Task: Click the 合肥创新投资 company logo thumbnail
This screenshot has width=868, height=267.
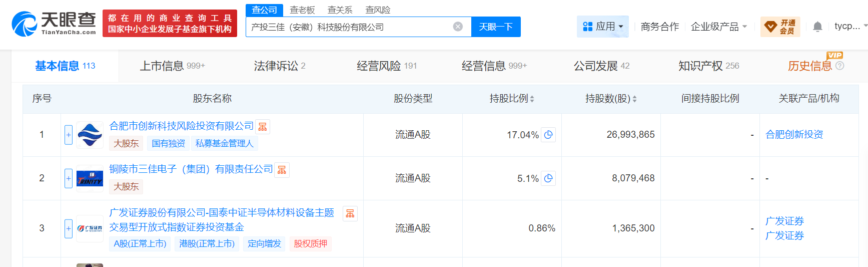Action: coord(90,135)
